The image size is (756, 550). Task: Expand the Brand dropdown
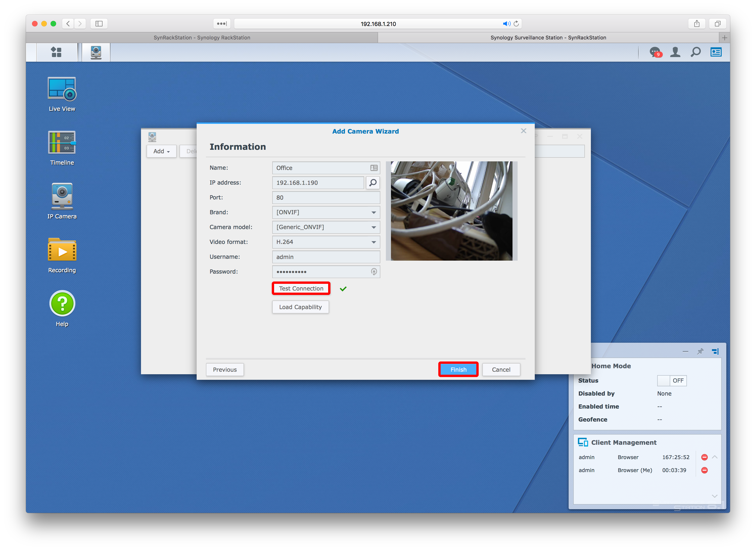[x=373, y=212]
